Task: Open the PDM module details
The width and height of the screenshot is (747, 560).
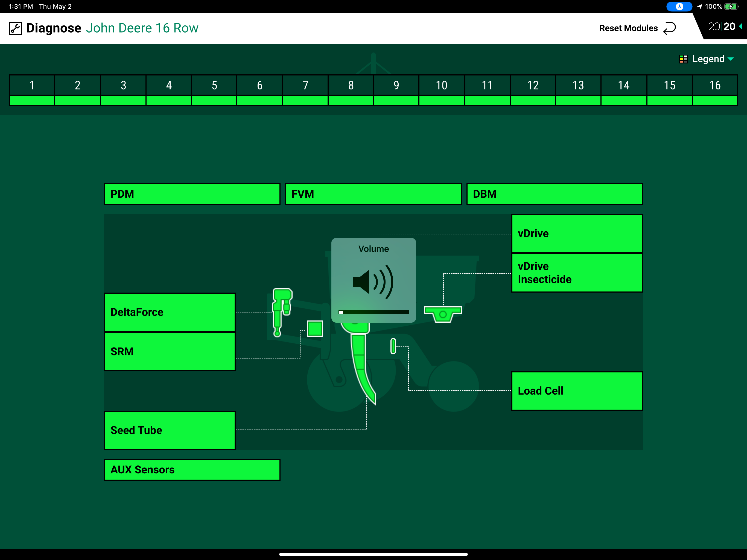Action: (x=192, y=194)
